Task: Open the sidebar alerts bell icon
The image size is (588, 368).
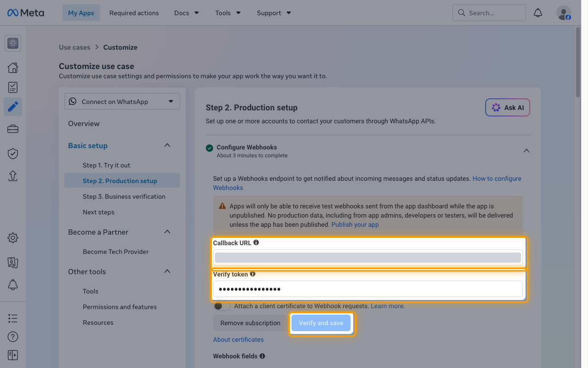Action: point(13,285)
